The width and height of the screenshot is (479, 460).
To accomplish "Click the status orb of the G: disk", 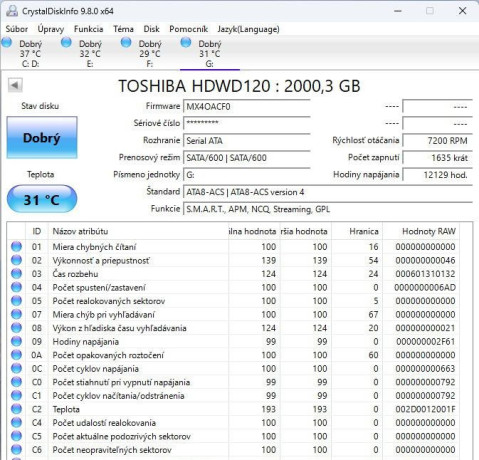I will click(x=186, y=42).
